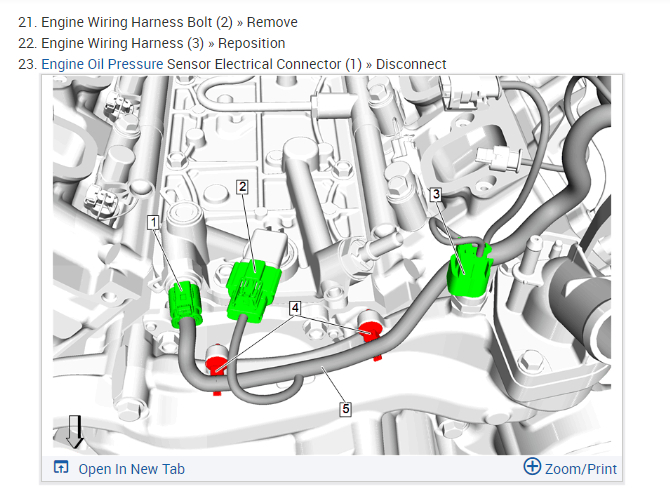
Task: Select callout number 2 label box
Action: point(242,186)
